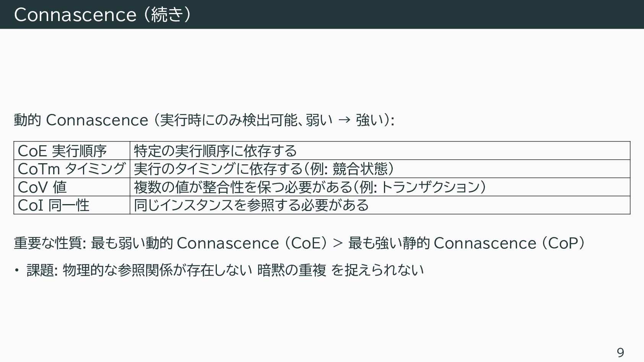Click the cell mentioning 競合状態
This screenshot has height=362, width=644.
coord(264,169)
